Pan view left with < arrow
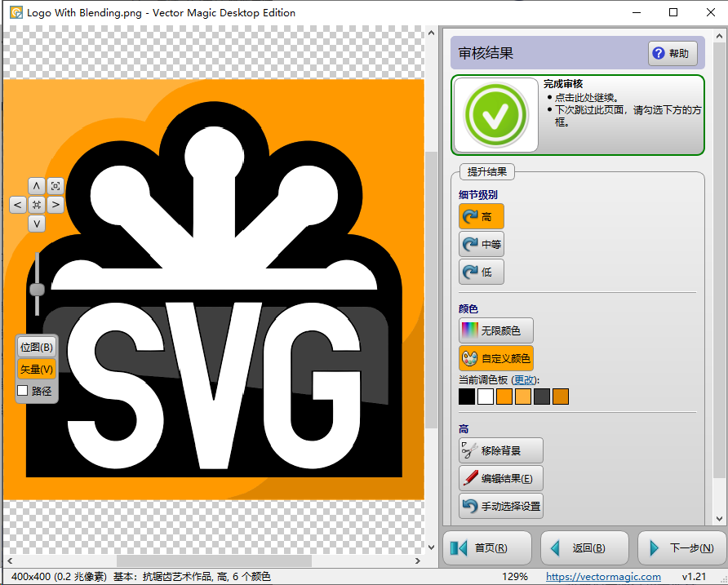728x585 pixels. (18, 205)
